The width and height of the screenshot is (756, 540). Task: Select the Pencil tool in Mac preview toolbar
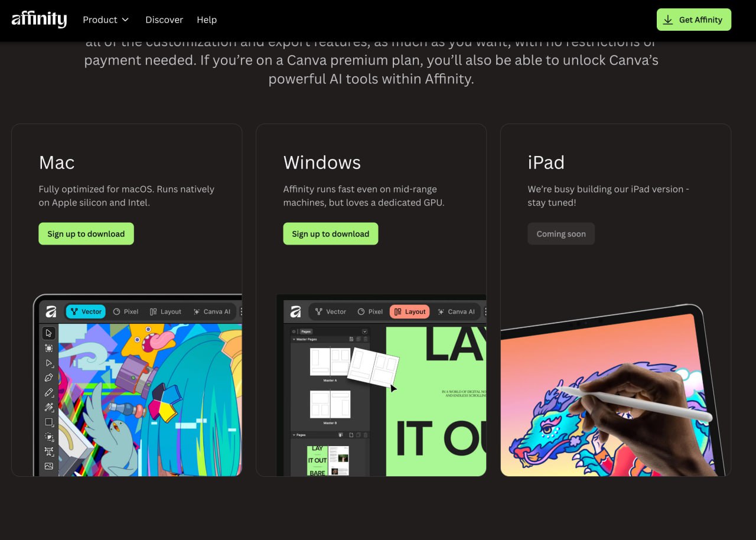tap(49, 392)
